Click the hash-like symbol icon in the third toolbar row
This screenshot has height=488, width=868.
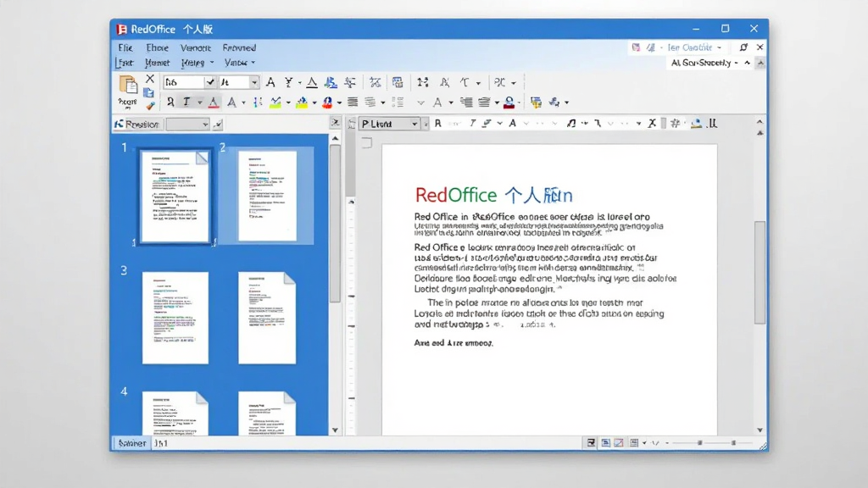tap(675, 124)
